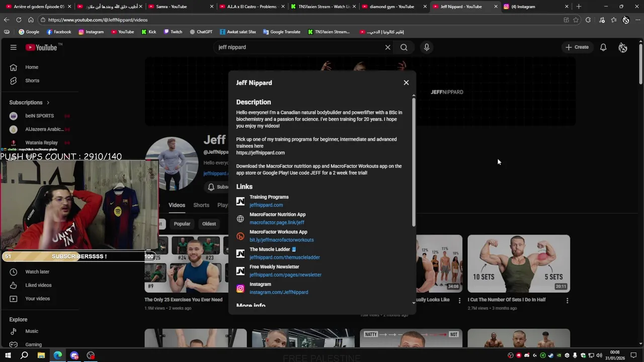The width and height of the screenshot is (644, 362).
Task: Expand Subscriptions section
Action: [29, 103]
